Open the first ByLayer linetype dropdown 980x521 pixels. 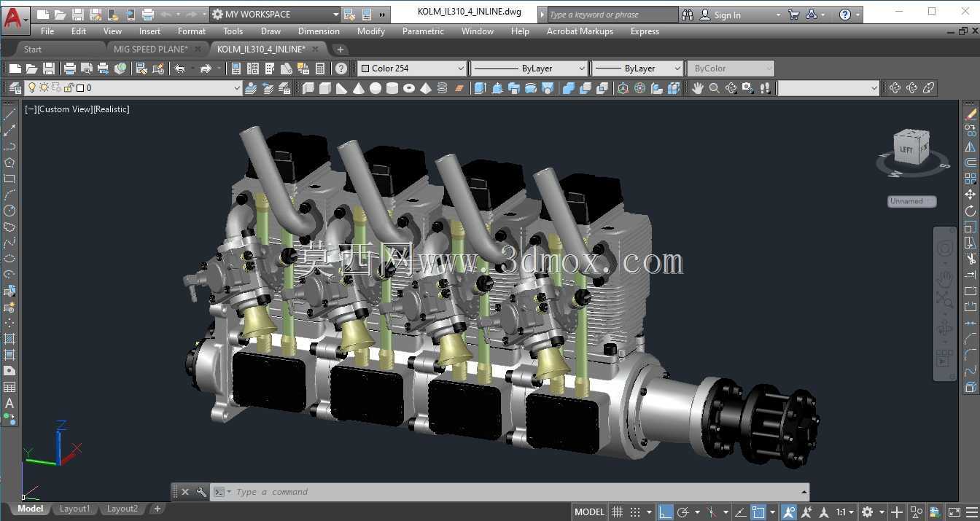tap(529, 68)
